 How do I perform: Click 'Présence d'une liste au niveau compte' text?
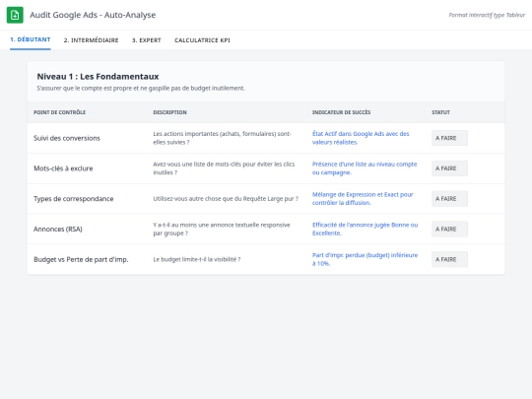pos(365,168)
